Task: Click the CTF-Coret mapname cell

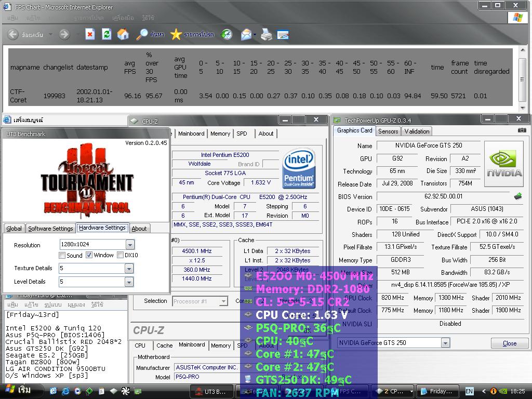Action: click(x=18, y=96)
